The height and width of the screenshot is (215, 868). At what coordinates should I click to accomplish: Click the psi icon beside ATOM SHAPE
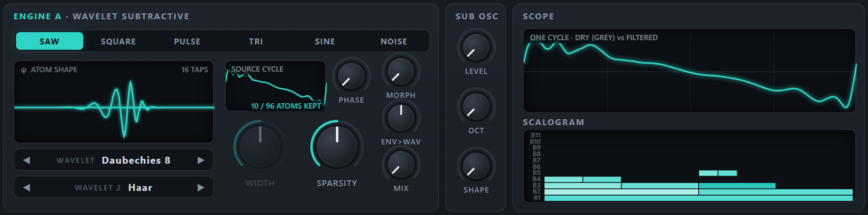tap(23, 70)
